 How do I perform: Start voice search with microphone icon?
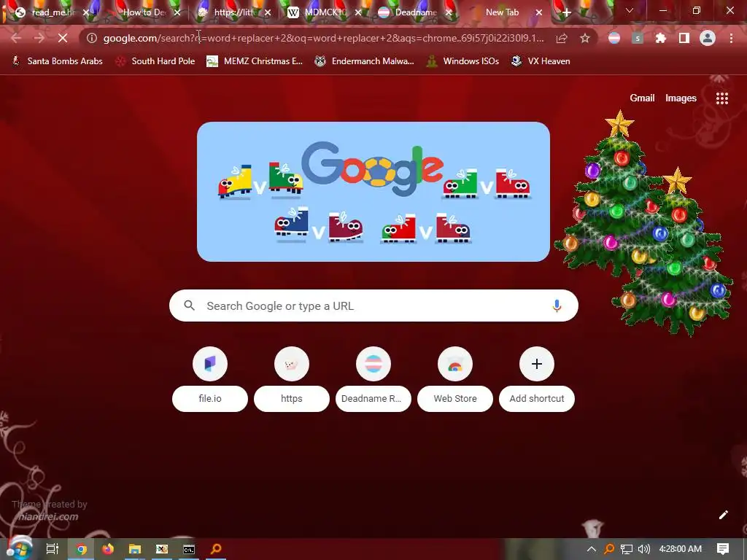pos(557,306)
